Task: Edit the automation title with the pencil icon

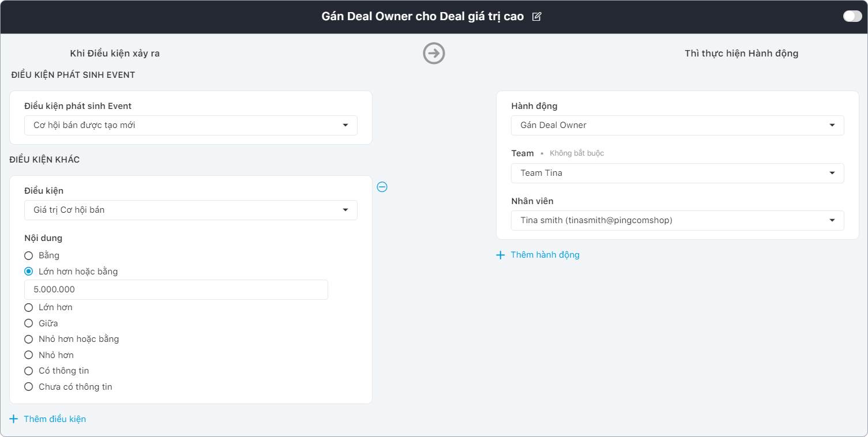Action: pyautogui.click(x=536, y=17)
